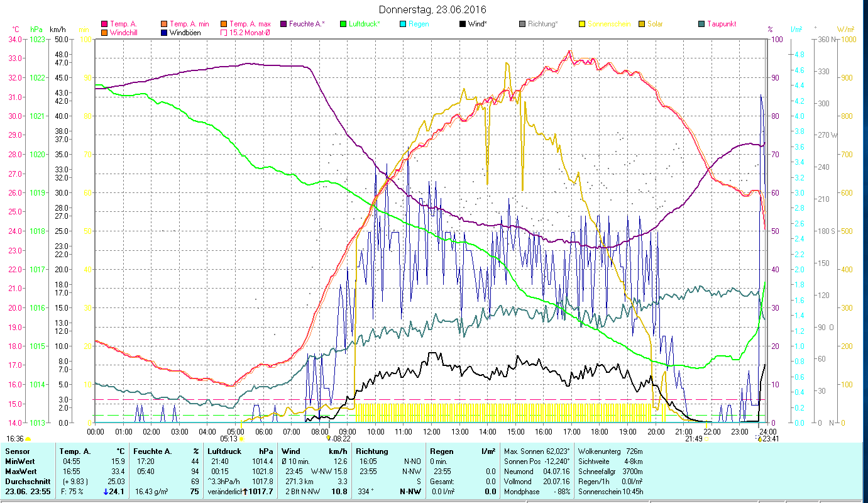The height and width of the screenshot is (503, 868).
Task: Click the l/m² axis unit at top right
Action: point(796,30)
